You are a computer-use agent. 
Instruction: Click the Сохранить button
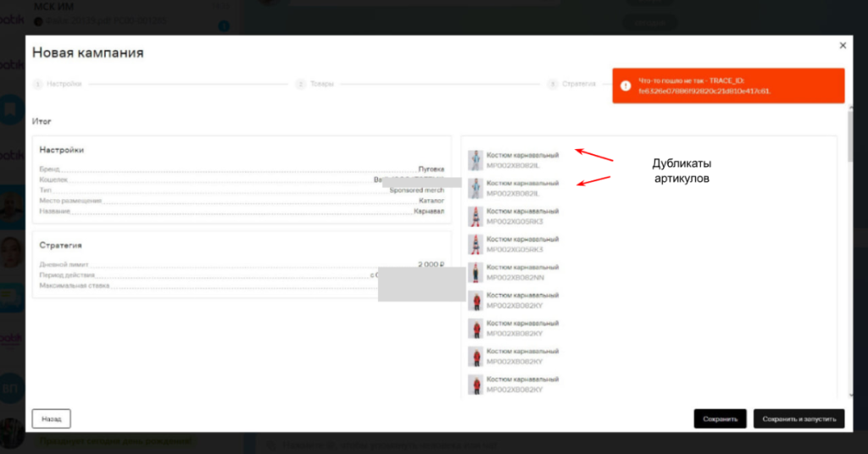click(721, 418)
